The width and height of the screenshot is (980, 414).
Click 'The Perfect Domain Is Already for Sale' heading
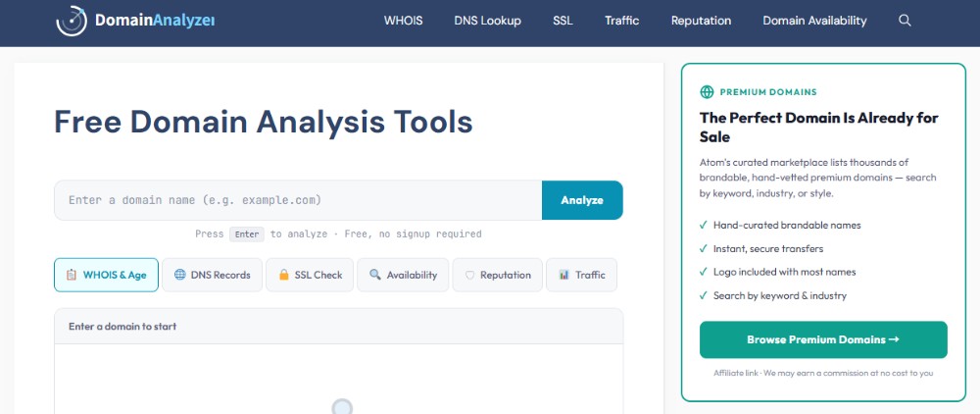[x=818, y=127]
